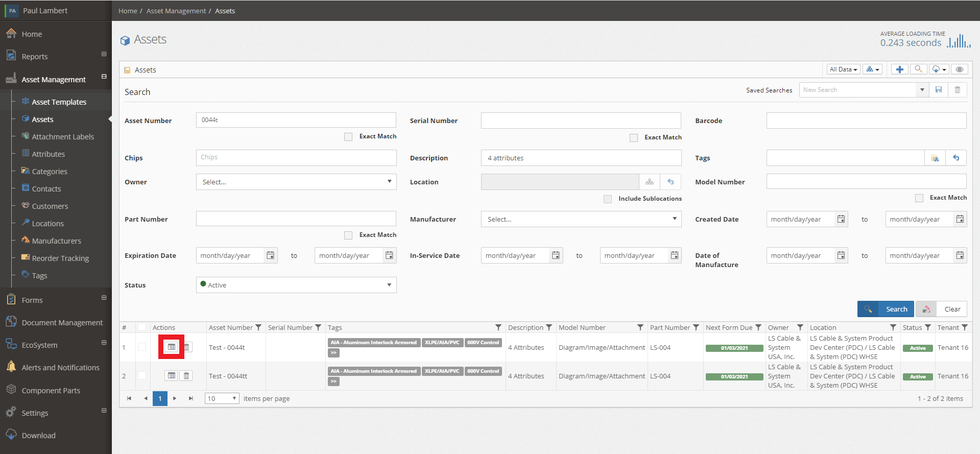980x454 pixels.
Task: Check the select-all rows header checkbox
Action: 142,327
